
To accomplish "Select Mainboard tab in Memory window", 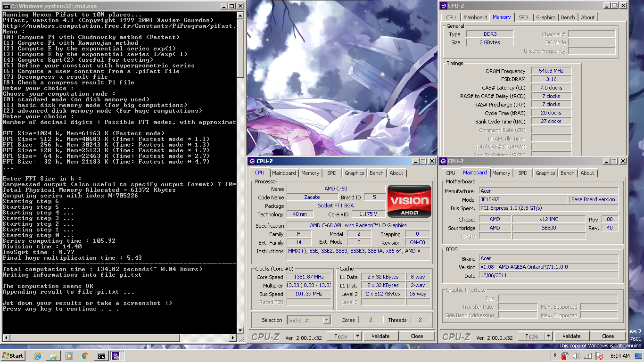I will (475, 17).
